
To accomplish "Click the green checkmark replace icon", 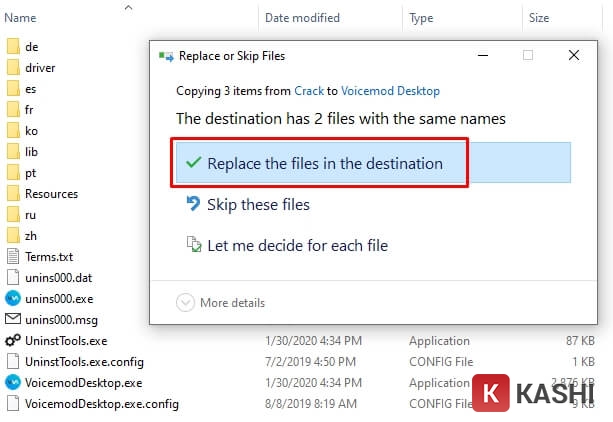I will [x=194, y=162].
